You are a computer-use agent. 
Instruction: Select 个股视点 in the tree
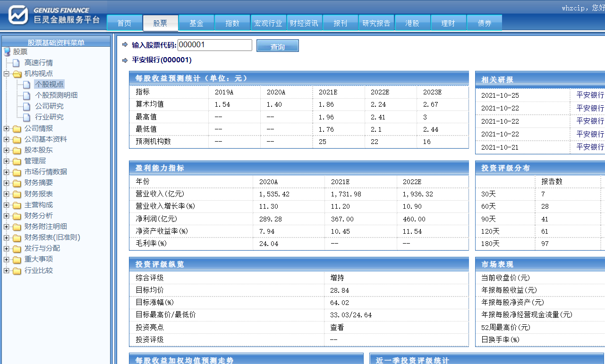(x=49, y=85)
